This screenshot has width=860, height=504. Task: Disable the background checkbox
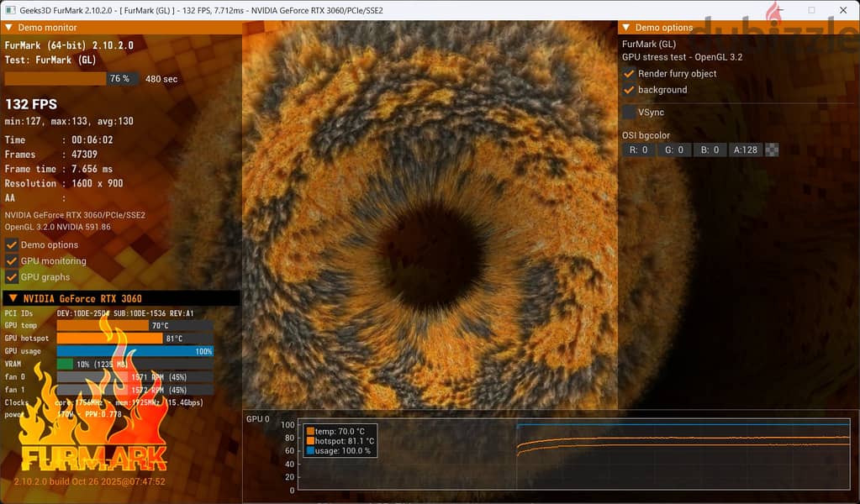[x=629, y=89]
